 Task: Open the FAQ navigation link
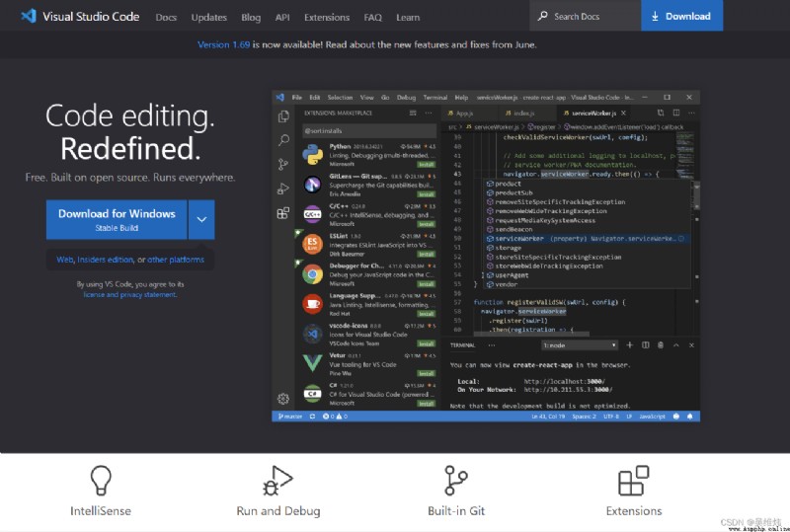click(x=372, y=17)
